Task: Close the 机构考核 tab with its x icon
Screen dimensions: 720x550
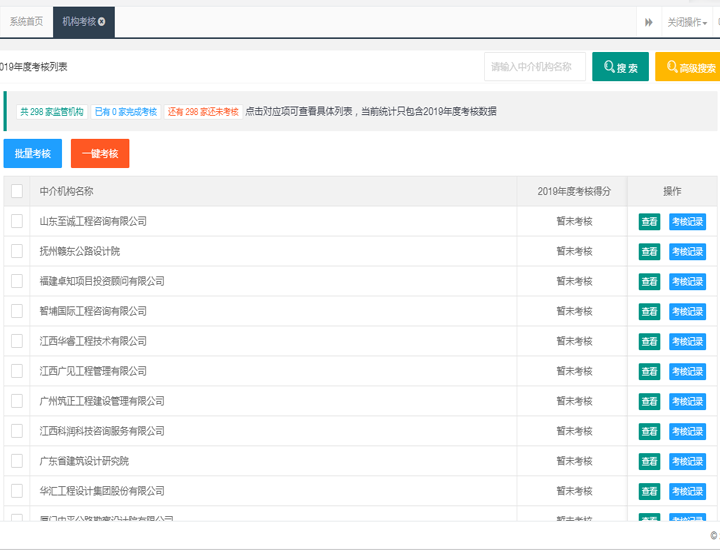Action: 101,22
